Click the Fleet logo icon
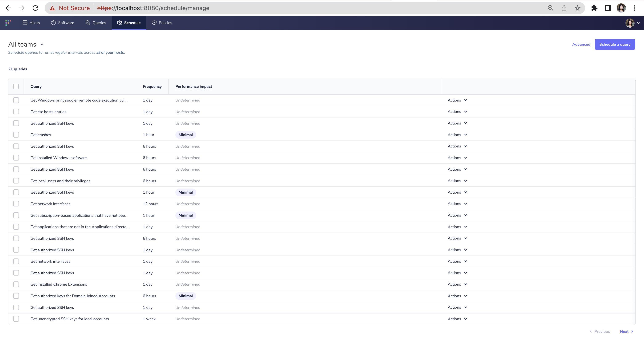644x340 pixels. point(8,23)
